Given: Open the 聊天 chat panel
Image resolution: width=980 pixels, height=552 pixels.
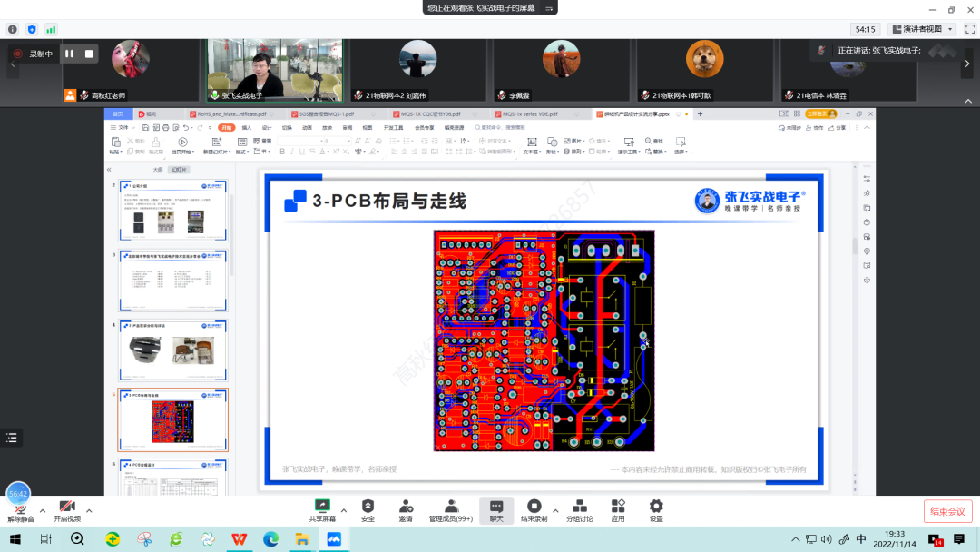Looking at the screenshot, I should click(495, 507).
